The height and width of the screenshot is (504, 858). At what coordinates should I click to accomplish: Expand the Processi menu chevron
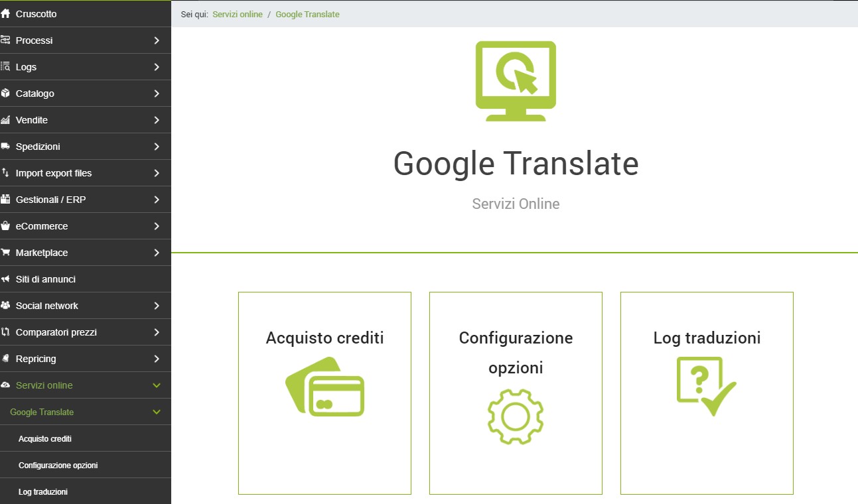[157, 40]
